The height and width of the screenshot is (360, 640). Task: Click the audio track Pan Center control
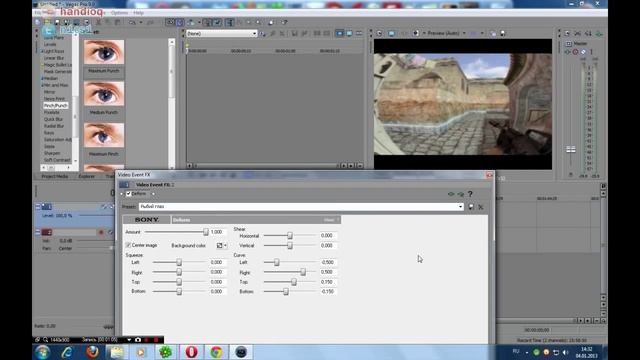coord(65,249)
